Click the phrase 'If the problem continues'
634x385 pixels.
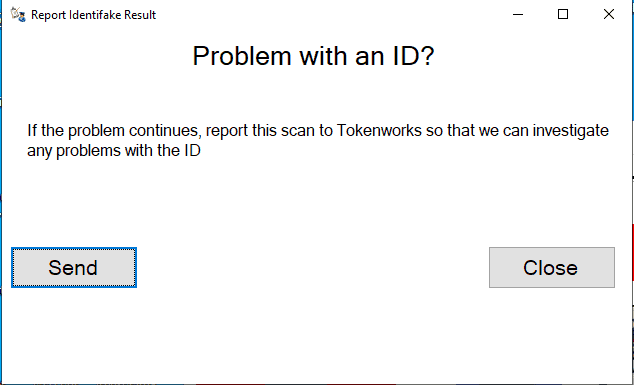[x=115, y=131]
